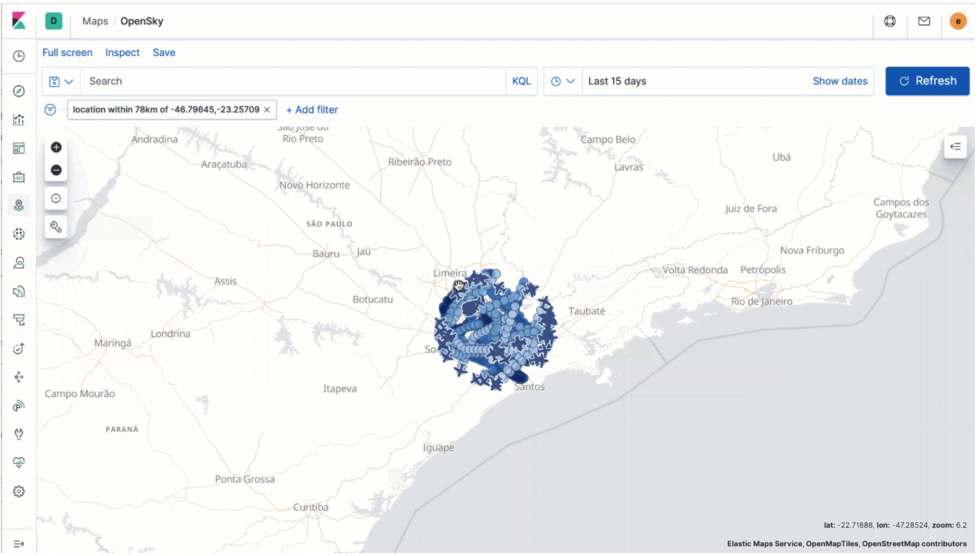Navigate back via the Maps breadcrumb
Screen dimensions: 980x556
coord(95,21)
